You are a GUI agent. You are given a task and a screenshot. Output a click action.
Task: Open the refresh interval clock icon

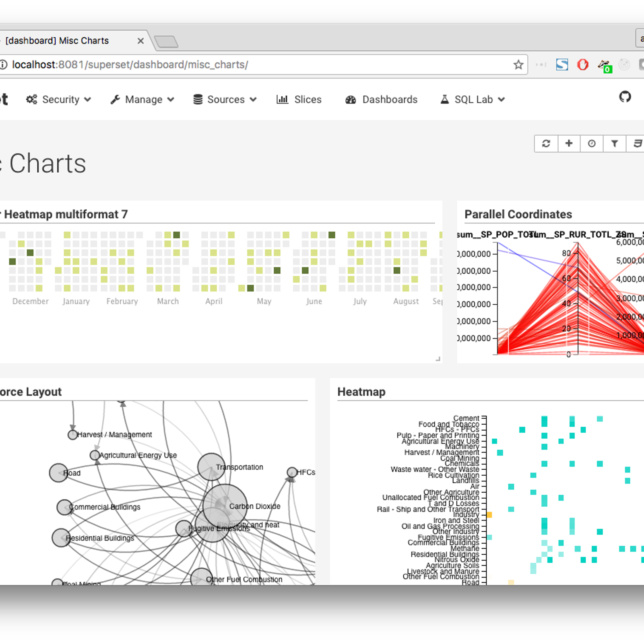pos(592,144)
